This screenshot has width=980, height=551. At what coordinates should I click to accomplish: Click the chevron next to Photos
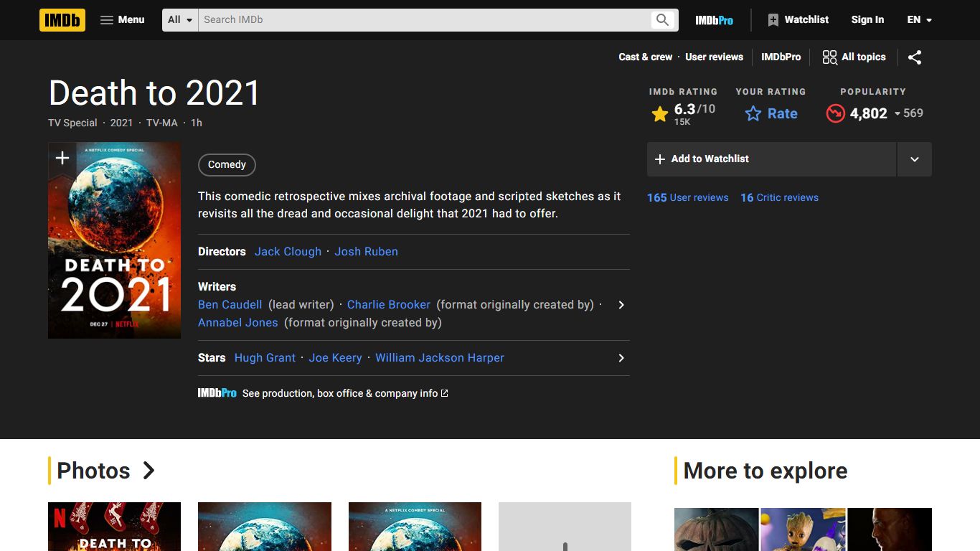(x=149, y=471)
